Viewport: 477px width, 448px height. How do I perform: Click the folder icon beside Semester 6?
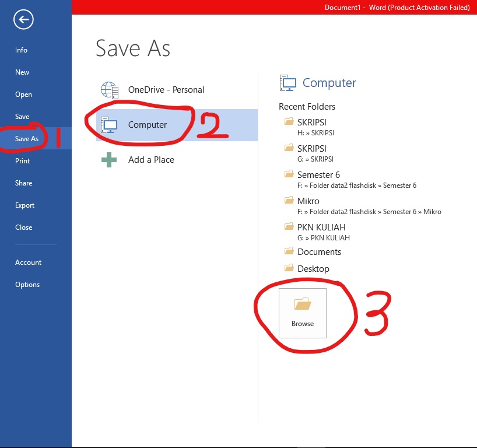coord(289,174)
